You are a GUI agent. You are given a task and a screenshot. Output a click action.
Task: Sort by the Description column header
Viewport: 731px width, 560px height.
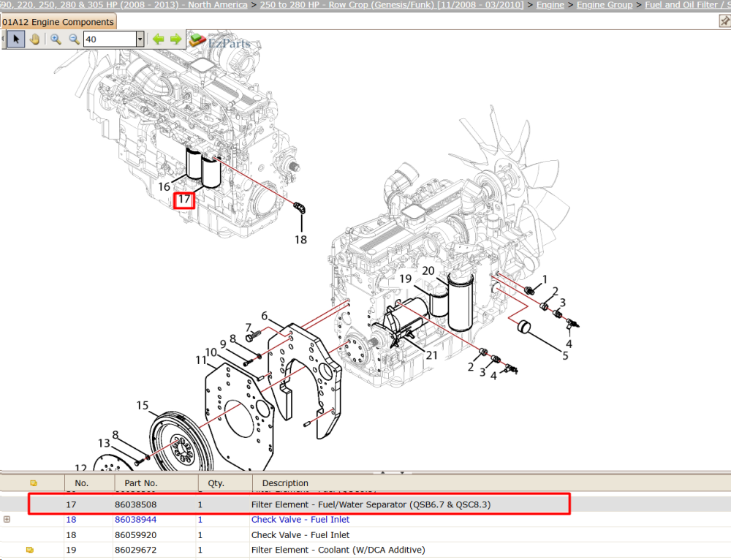pyautogui.click(x=285, y=483)
